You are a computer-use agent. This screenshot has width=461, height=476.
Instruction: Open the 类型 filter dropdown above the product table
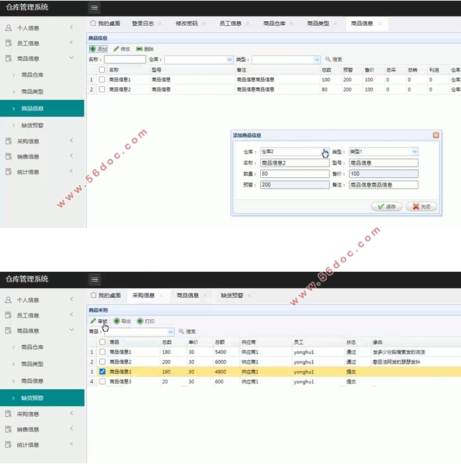click(316, 59)
